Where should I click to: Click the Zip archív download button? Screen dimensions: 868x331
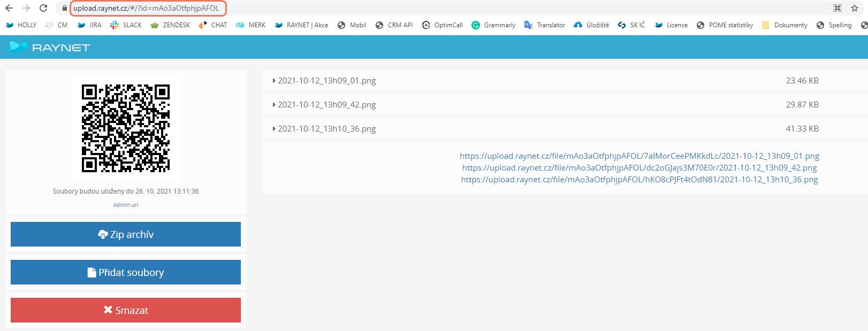(126, 234)
